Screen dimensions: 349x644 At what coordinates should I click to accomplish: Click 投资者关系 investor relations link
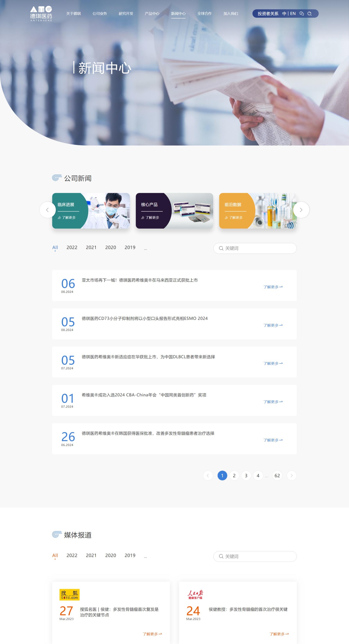click(x=268, y=13)
